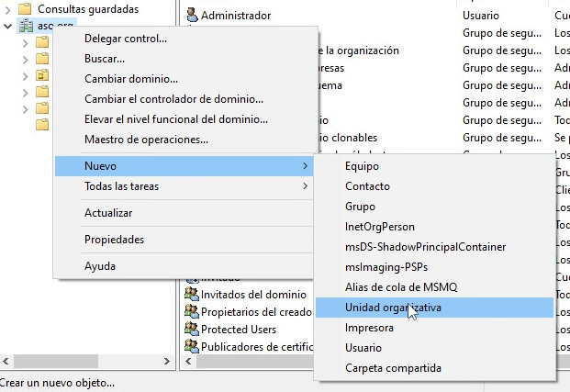570x392 pixels.
Task: Choose Unidad organizativa from Nuevo submenu
Action: tap(393, 308)
